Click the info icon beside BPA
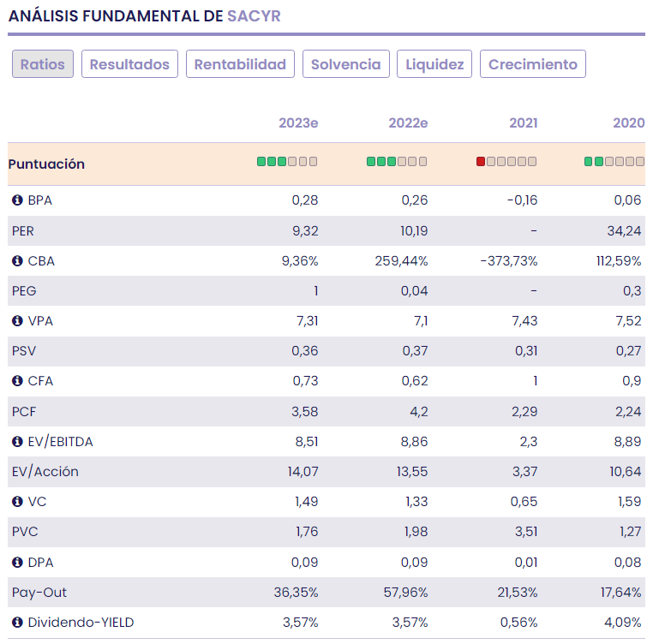 (x=17, y=200)
